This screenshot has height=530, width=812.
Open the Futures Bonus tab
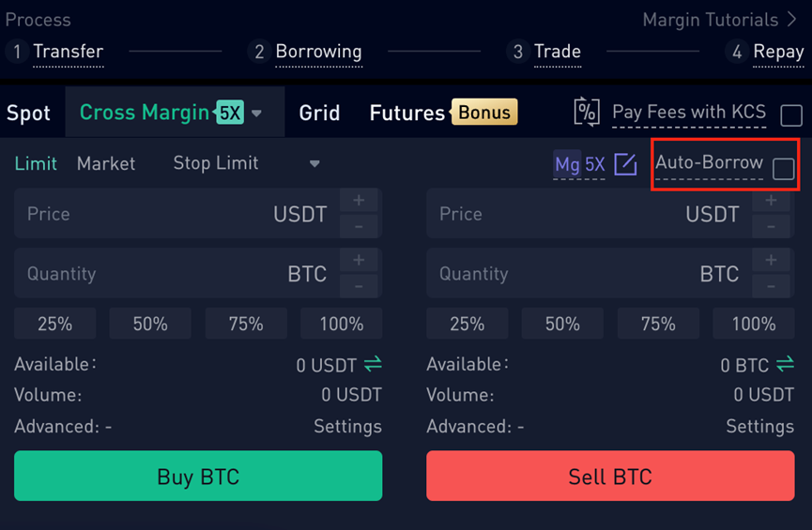[x=443, y=113]
